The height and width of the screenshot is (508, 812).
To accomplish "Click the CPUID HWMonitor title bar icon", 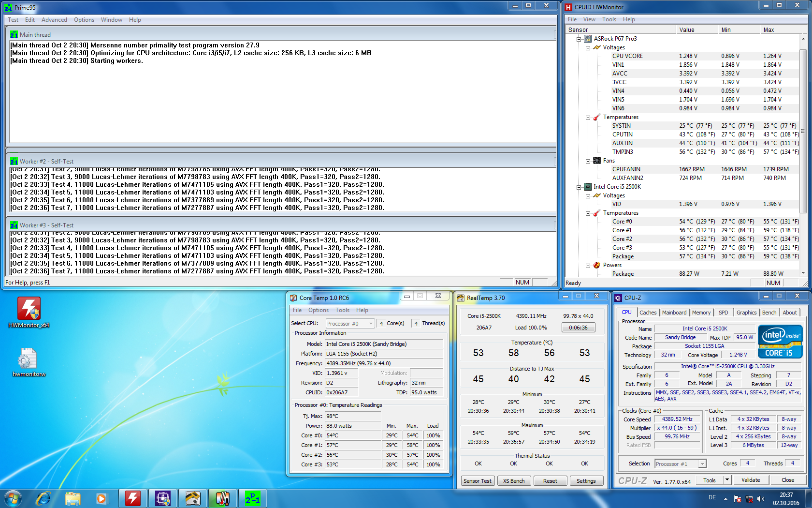I will tap(568, 7).
